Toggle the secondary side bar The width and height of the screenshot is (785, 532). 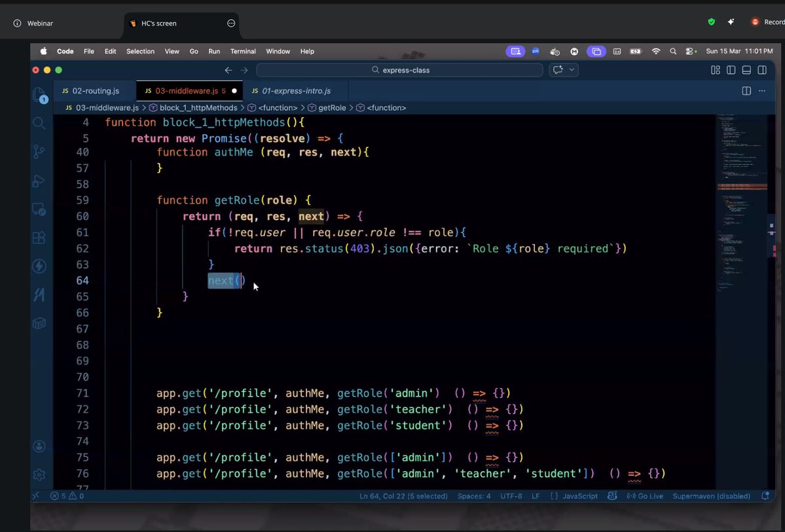(762, 70)
